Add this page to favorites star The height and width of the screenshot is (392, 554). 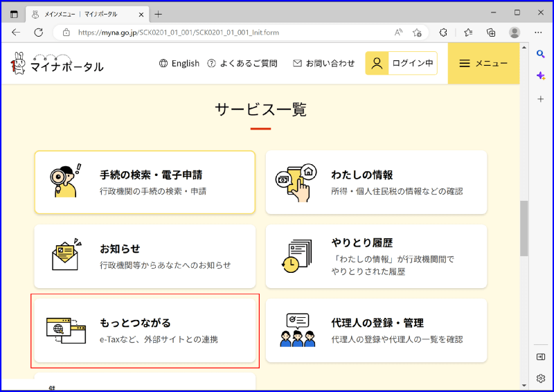point(417,33)
